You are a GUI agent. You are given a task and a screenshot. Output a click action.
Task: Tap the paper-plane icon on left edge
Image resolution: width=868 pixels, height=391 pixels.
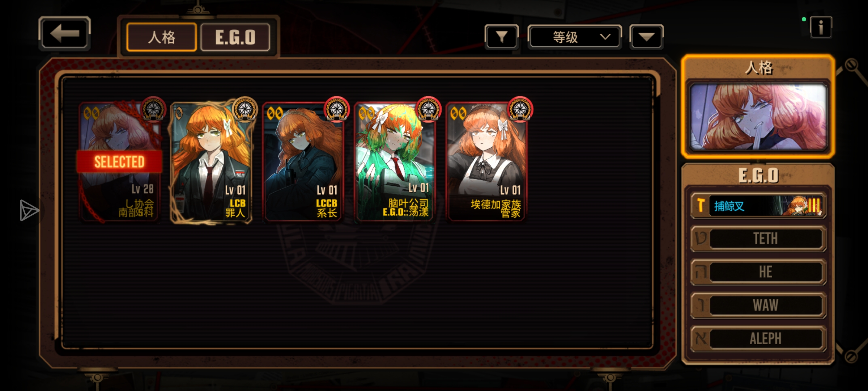(29, 210)
